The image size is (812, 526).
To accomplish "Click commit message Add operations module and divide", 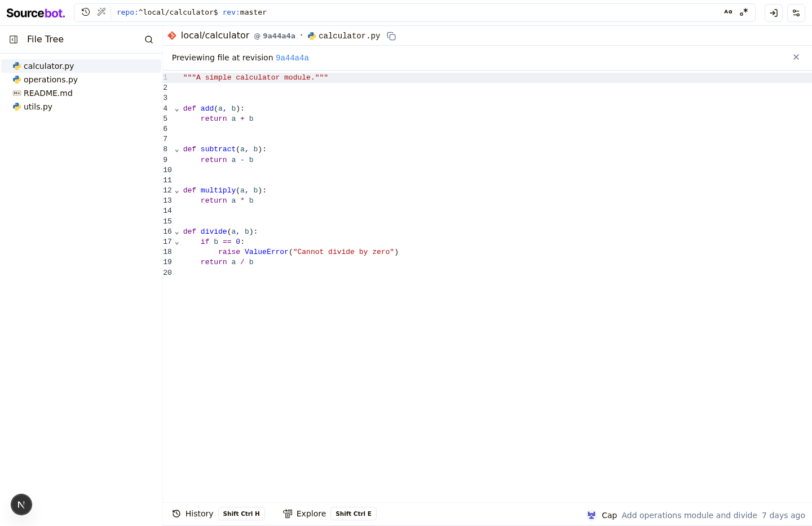I will 689,515.
